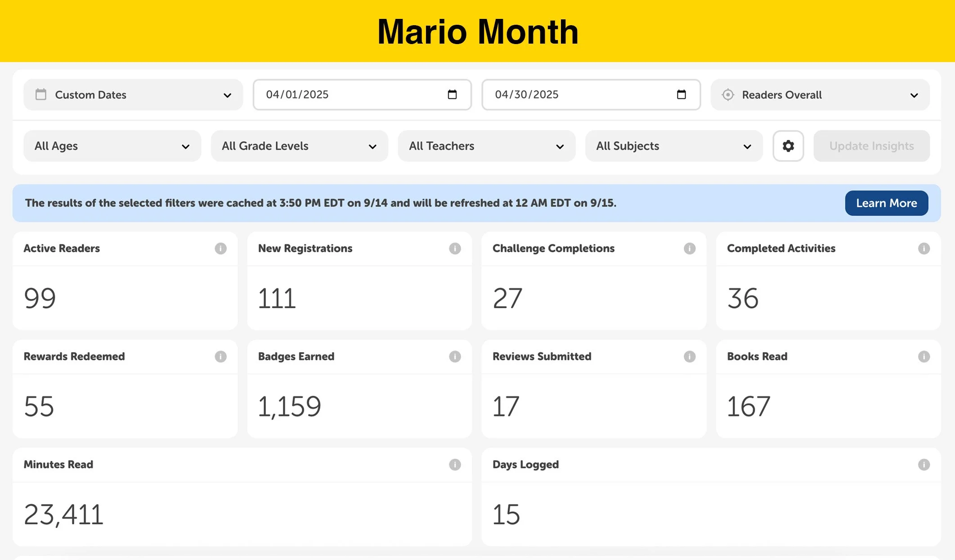The height and width of the screenshot is (560, 955).
Task: Open the Readers Overall dropdown
Action: tap(820, 95)
